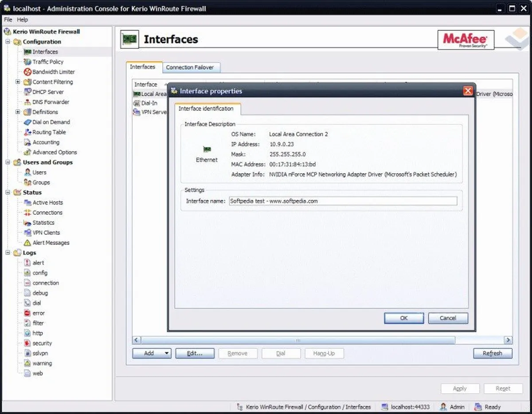Collapse the Configuration tree node
The width and height of the screenshot is (532, 414).
pyautogui.click(x=8, y=42)
